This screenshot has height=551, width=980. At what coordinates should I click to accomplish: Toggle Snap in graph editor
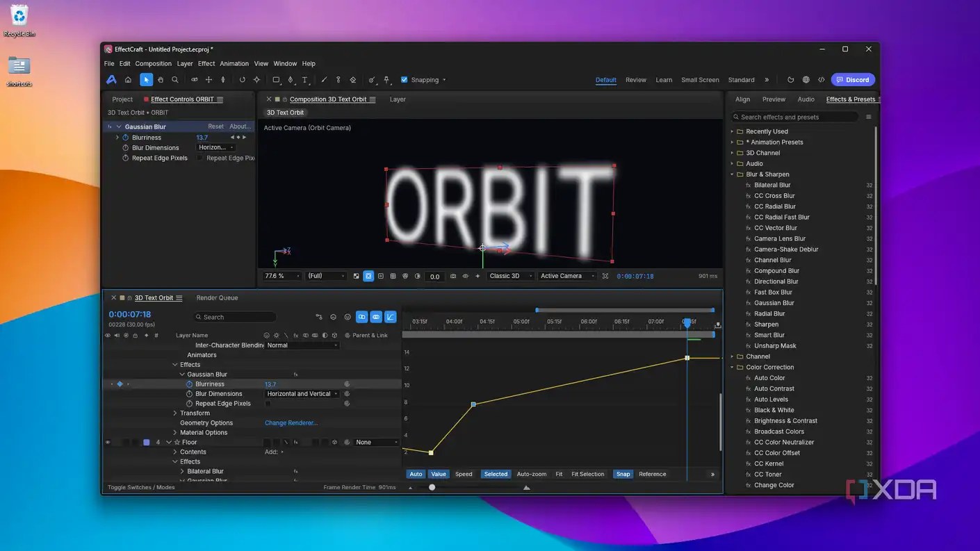pyautogui.click(x=623, y=475)
